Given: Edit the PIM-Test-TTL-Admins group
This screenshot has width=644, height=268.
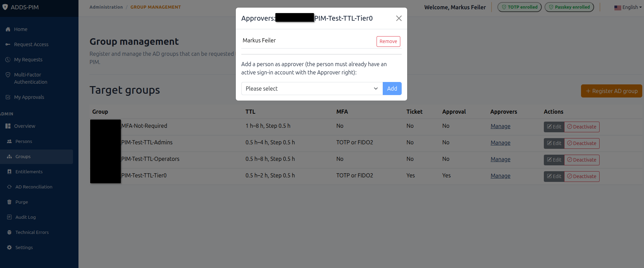Looking at the screenshot, I should click(554, 143).
